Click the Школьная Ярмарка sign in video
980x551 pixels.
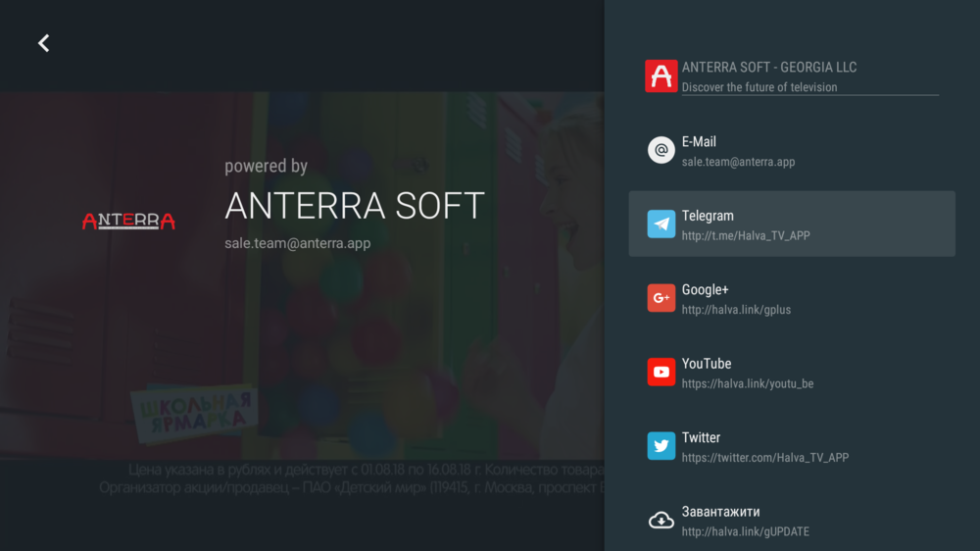(x=194, y=414)
